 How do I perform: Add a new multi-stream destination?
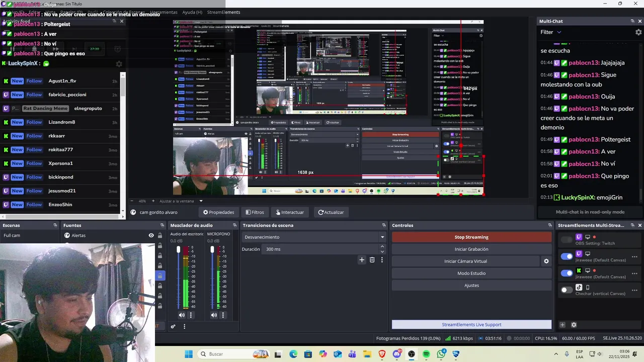562,325
